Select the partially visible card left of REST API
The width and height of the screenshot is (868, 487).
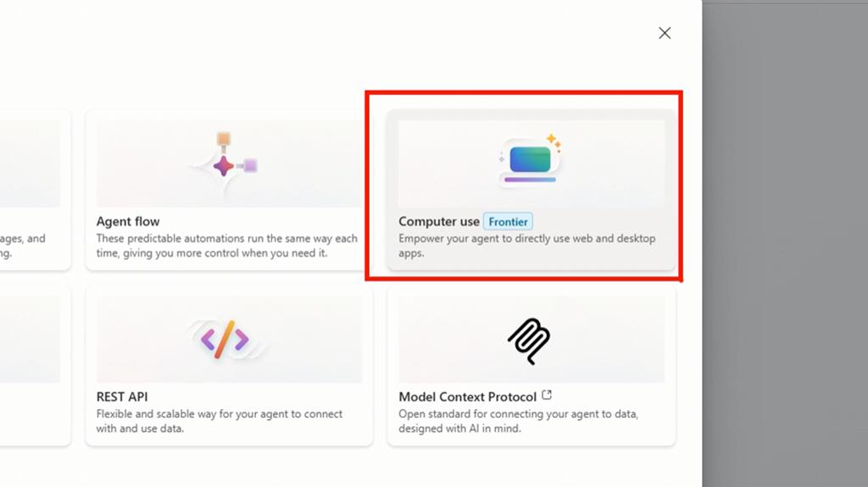(34, 364)
